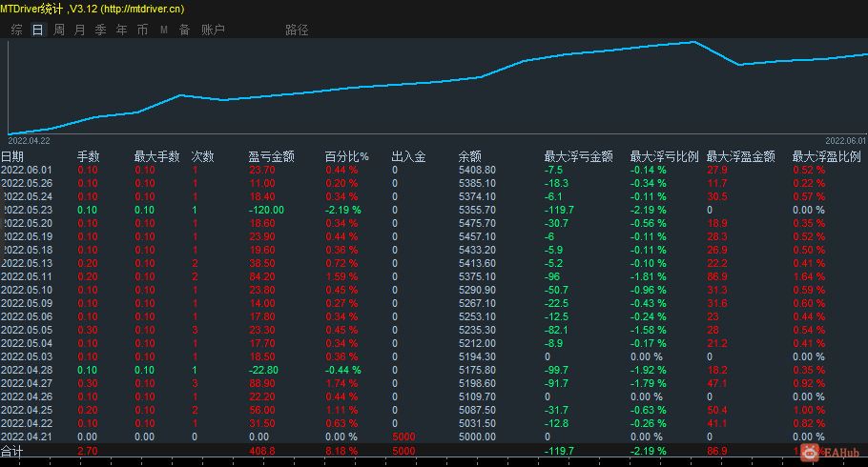
Task: Click the 手数 column header
Action: tap(89, 156)
